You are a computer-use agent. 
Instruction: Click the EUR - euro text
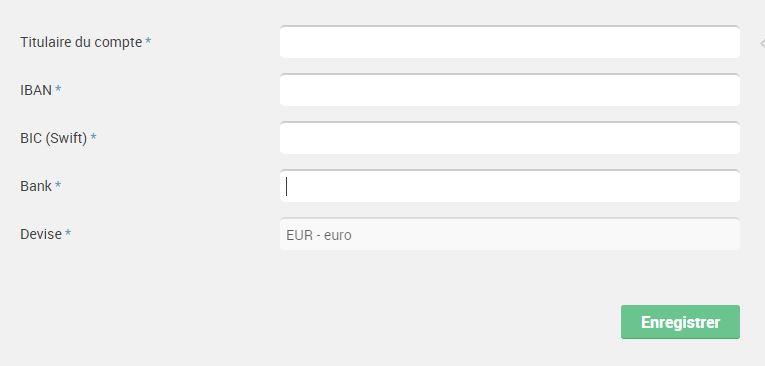click(319, 235)
